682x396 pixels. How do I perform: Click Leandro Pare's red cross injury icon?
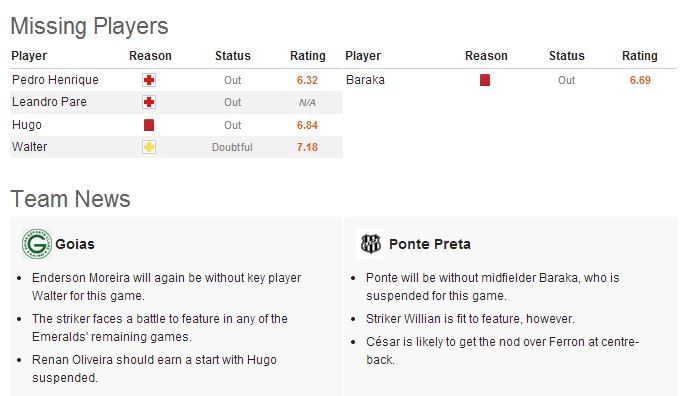coord(149,102)
